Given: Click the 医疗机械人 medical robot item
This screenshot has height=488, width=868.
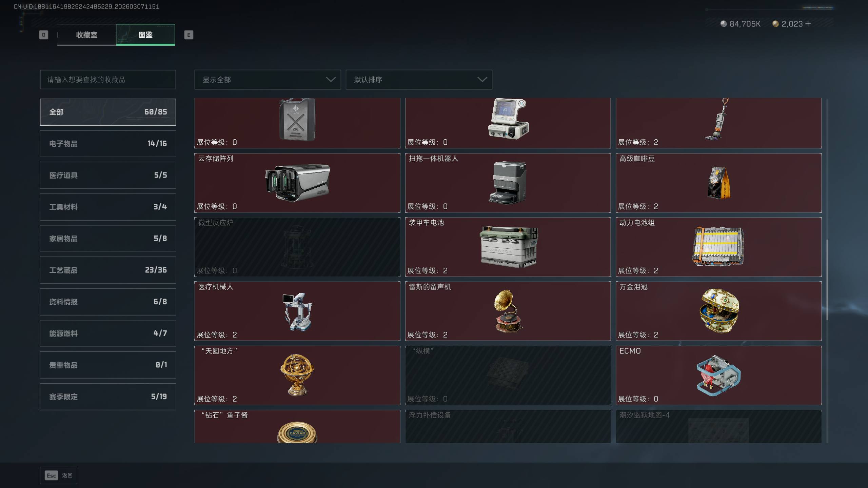Looking at the screenshot, I should pyautogui.click(x=297, y=311).
